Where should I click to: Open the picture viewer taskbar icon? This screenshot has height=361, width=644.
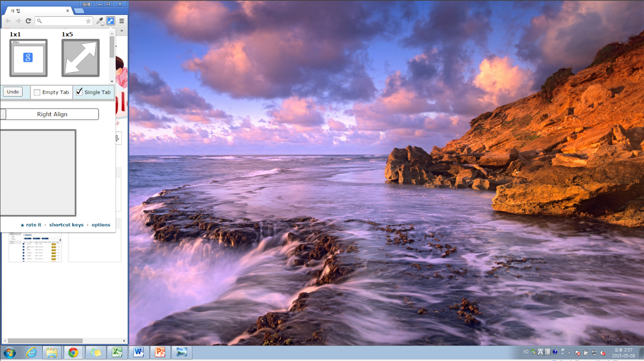pos(182,352)
